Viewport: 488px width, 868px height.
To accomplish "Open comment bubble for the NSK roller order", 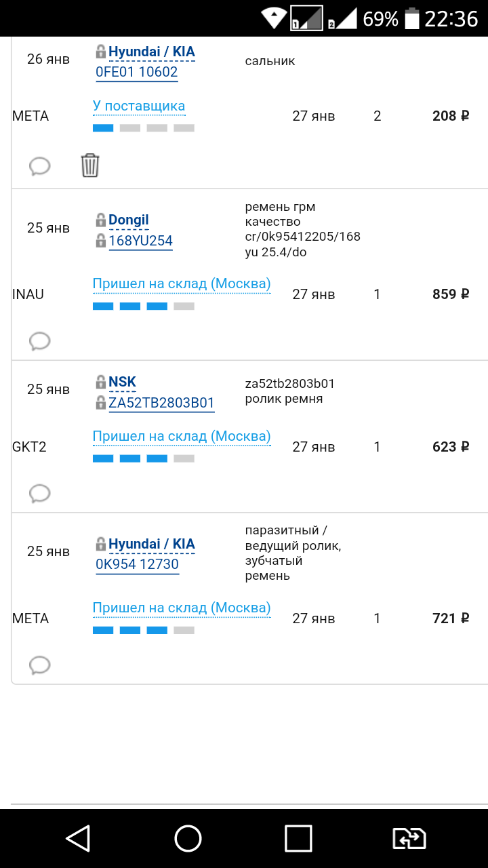I will tap(40, 493).
